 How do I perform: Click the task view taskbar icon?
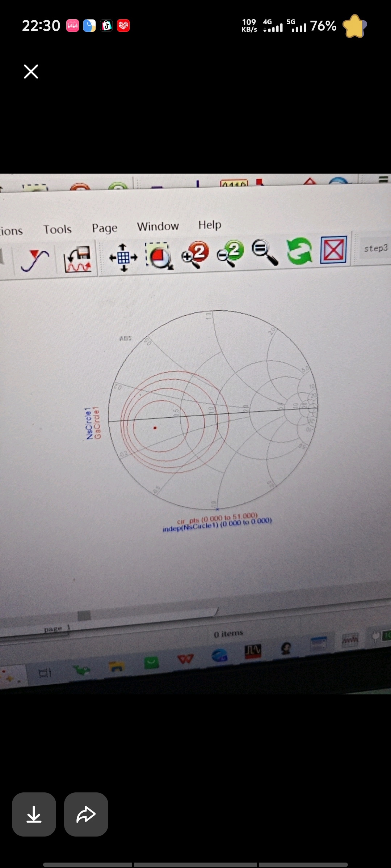[x=45, y=673]
